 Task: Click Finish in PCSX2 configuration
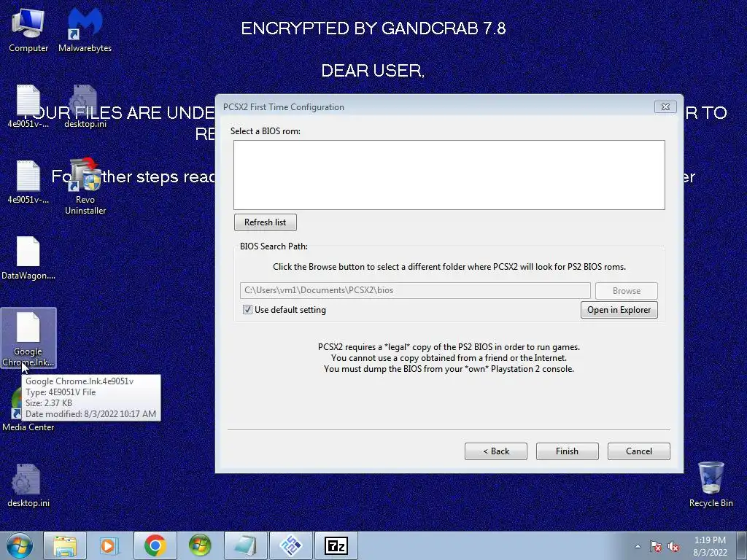[567, 451]
